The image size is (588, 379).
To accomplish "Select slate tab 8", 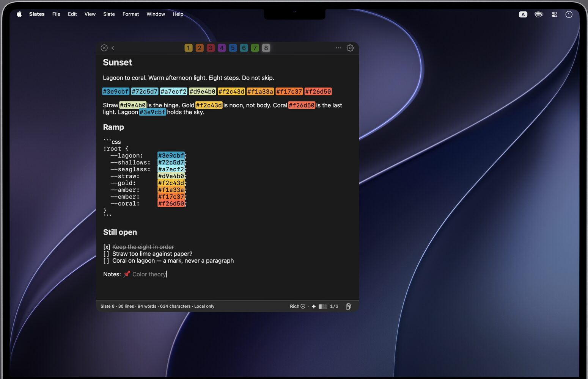I will tap(266, 48).
